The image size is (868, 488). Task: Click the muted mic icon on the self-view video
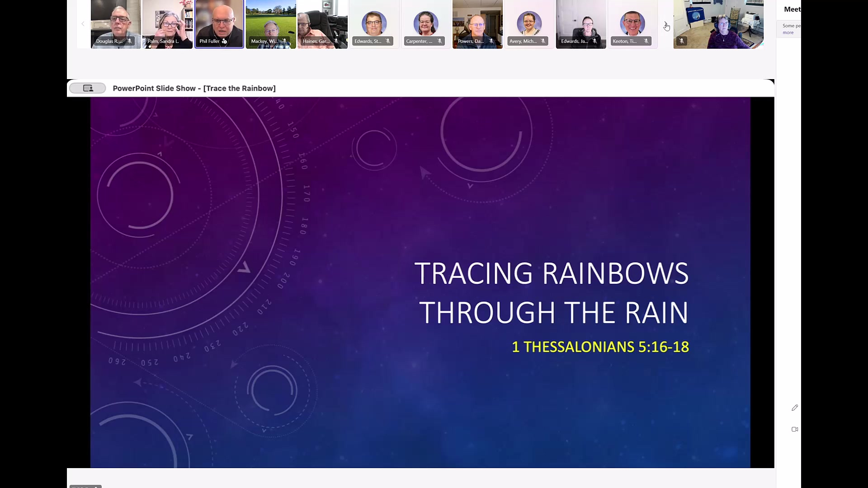(682, 41)
